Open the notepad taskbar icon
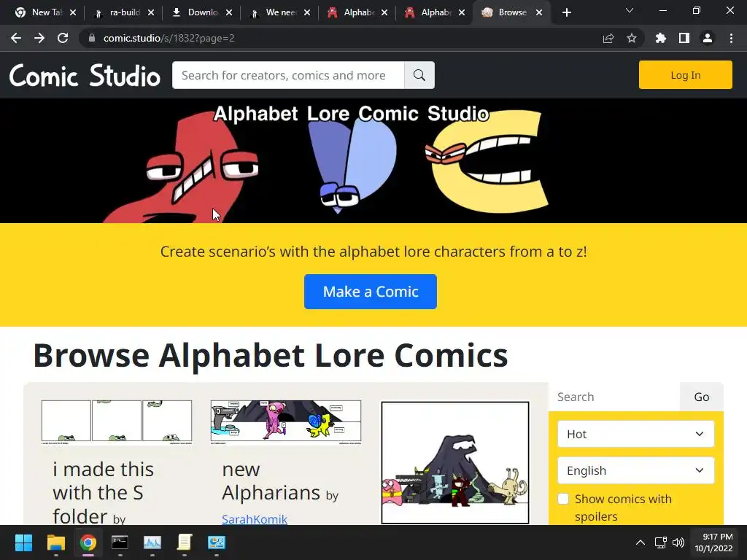This screenshot has width=747, height=560. tap(185, 542)
